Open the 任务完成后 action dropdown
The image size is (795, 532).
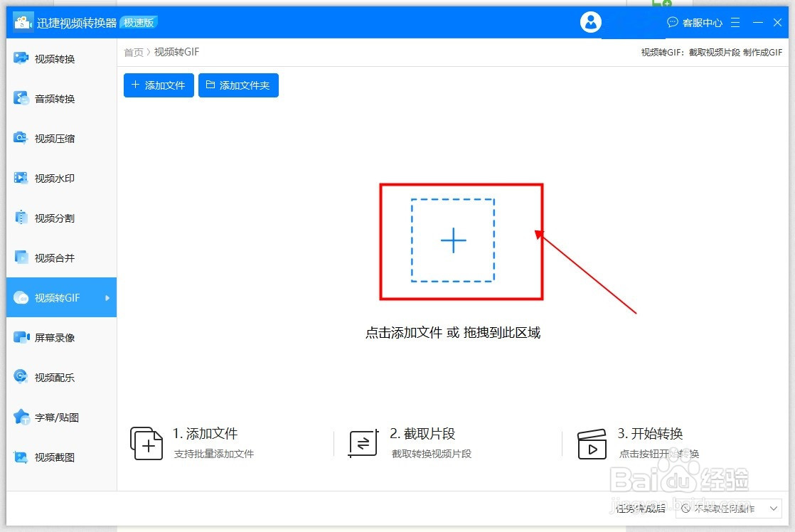pyautogui.click(x=729, y=508)
